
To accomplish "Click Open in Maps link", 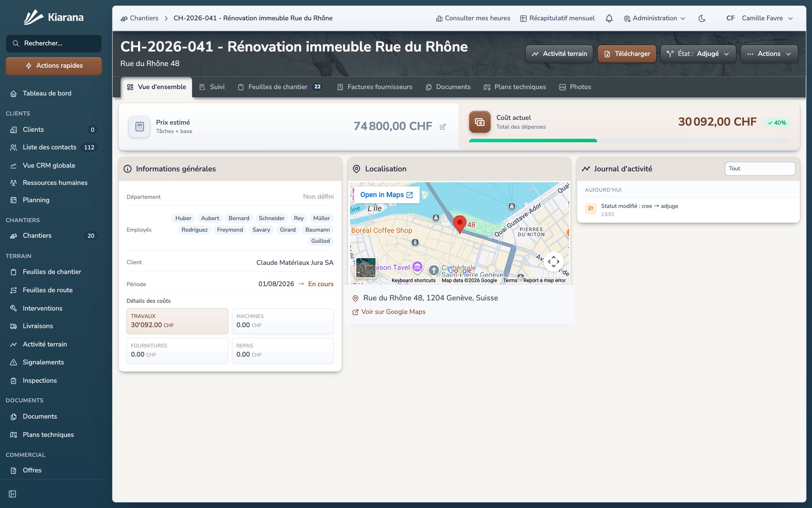I will [386, 195].
